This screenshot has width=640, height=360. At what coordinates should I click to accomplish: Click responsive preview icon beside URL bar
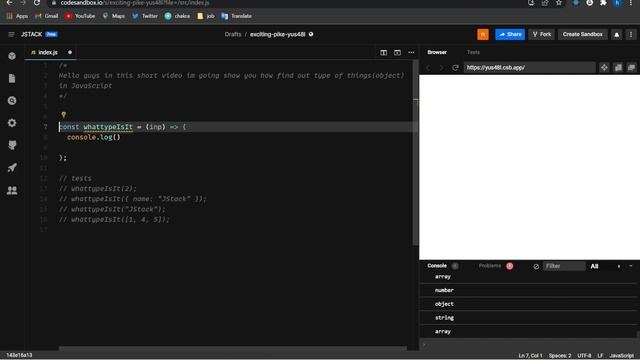[x=604, y=68]
